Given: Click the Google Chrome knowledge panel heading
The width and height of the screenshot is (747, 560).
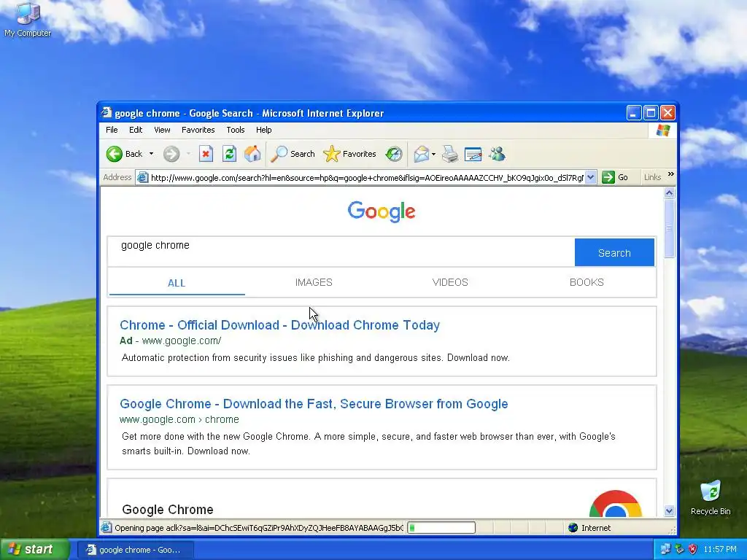Looking at the screenshot, I should 168,510.
